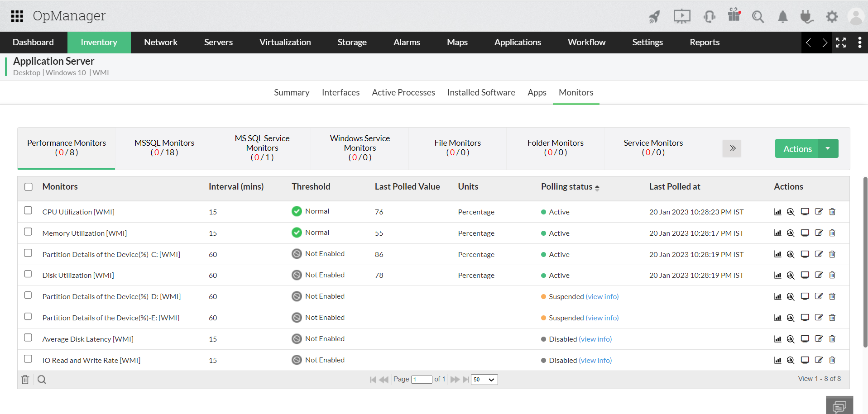Click the apps grid icon beside OpManager
Screen dimensions: 868x414
17,16
